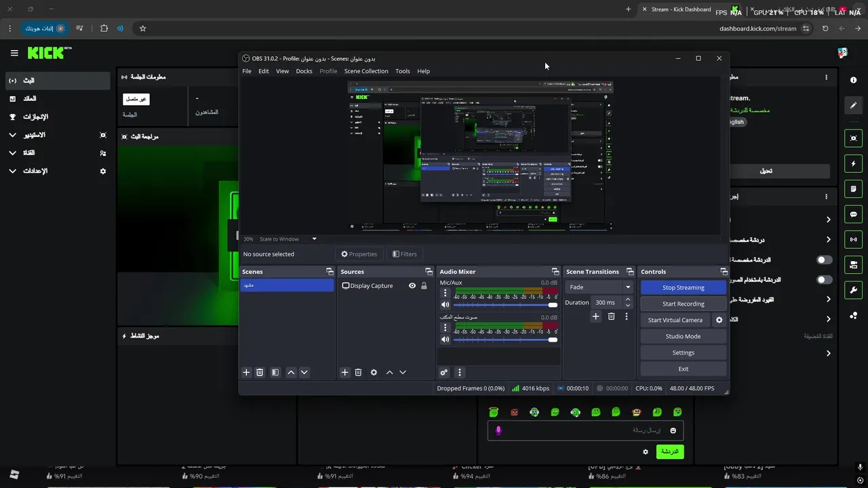Open virtual camera settings gear
The width and height of the screenshot is (868, 488).
click(719, 320)
